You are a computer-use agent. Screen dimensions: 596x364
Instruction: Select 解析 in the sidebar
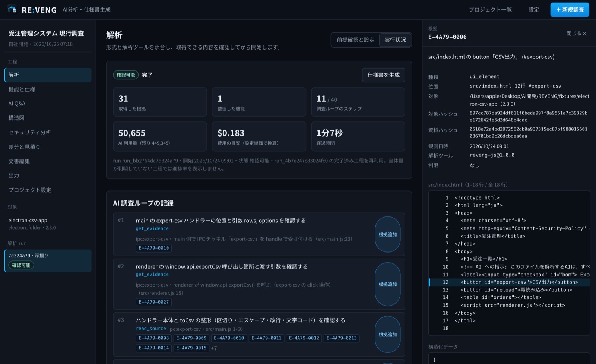[48, 75]
